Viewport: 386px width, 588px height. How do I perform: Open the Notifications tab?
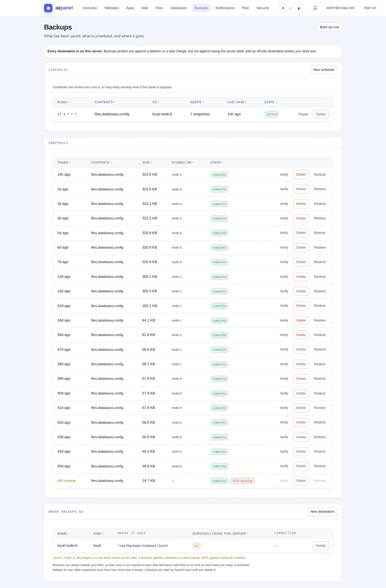225,8
